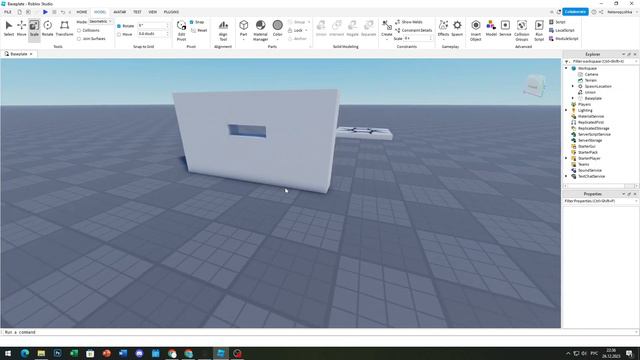Select ServerStorage in Explorer
This screenshot has height=360, width=640.
(x=590, y=140)
